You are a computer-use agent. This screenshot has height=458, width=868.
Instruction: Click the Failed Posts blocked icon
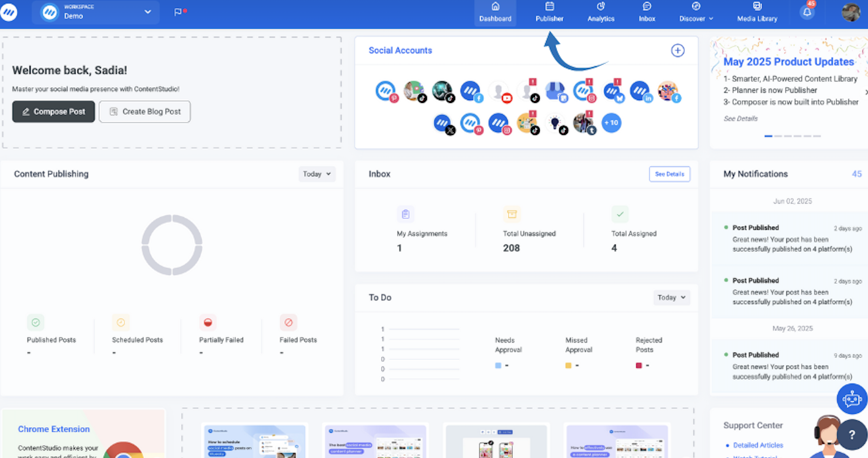[288, 323]
